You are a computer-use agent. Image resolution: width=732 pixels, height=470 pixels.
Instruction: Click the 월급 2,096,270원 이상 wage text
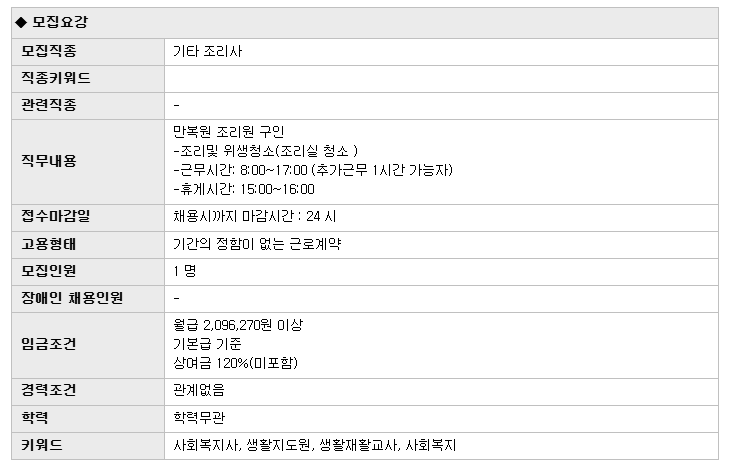[238, 325]
